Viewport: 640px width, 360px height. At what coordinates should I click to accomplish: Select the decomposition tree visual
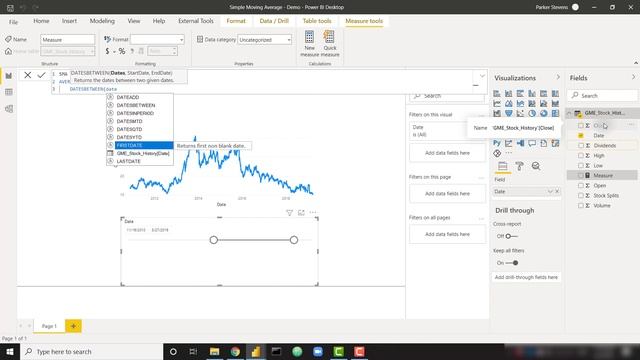point(520,143)
